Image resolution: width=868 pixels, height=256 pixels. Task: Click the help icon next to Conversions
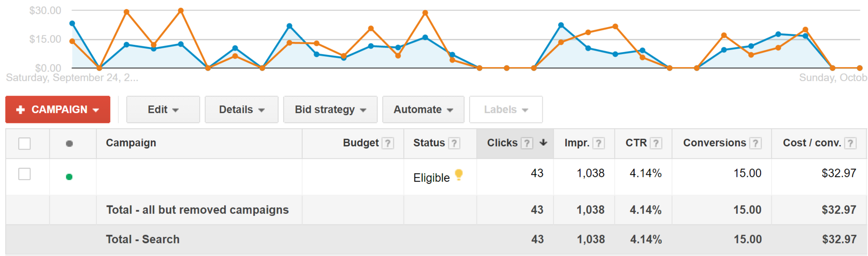[755, 143]
